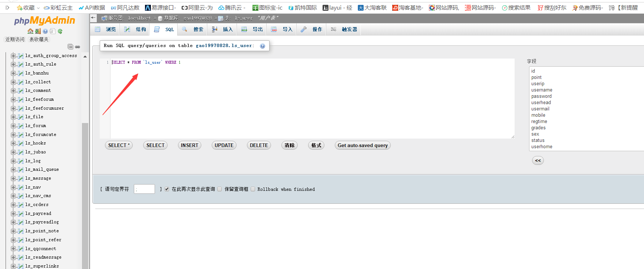
Task: Reload the navigation panel with green refresh icon
Action: tap(60, 31)
